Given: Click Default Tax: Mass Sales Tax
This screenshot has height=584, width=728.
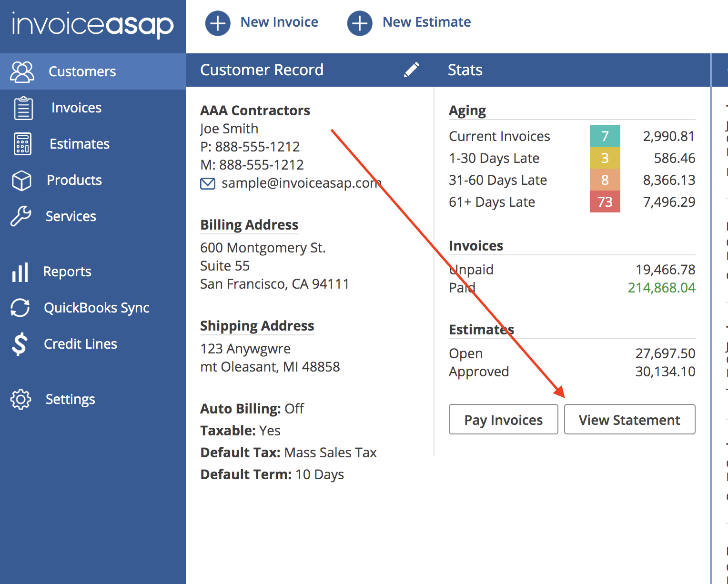Looking at the screenshot, I should coord(289,453).
